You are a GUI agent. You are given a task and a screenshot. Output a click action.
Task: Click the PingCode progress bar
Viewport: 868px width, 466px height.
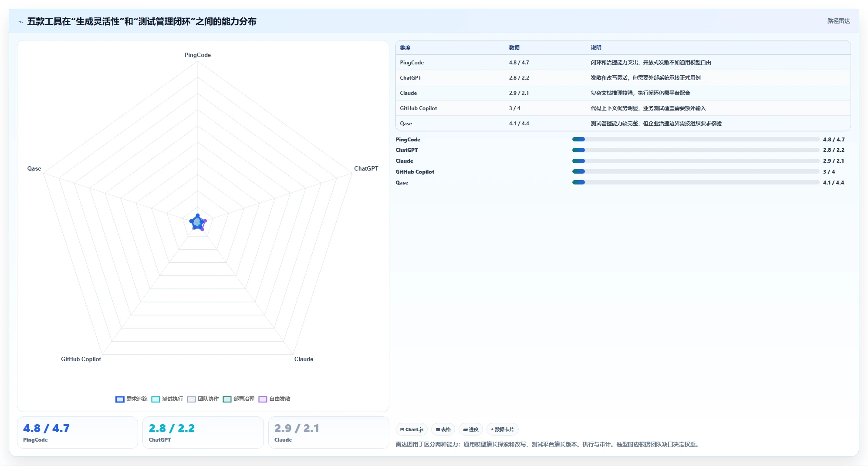pyautogui.click(x=696, y=139)
